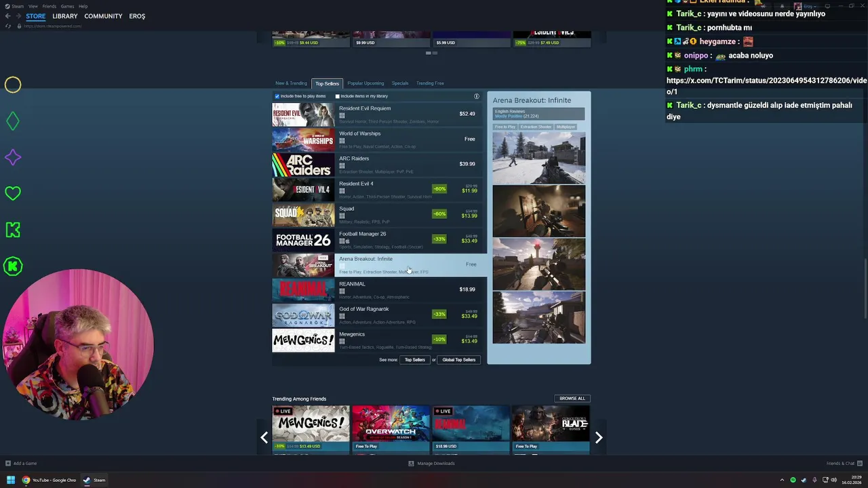Open the Blades card in Trending Among Friends
Screen dimensions: 868x488
551,428
